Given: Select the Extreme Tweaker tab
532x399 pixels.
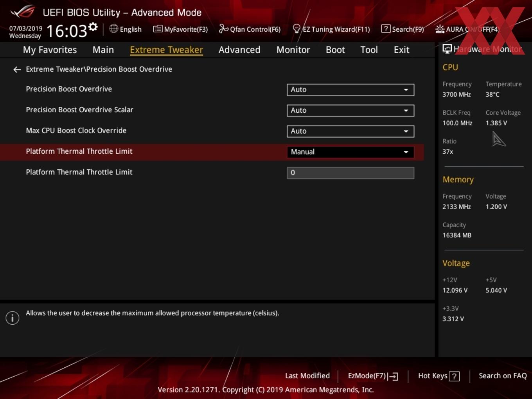Looking at the screenshot, I should tap(166, 50).
